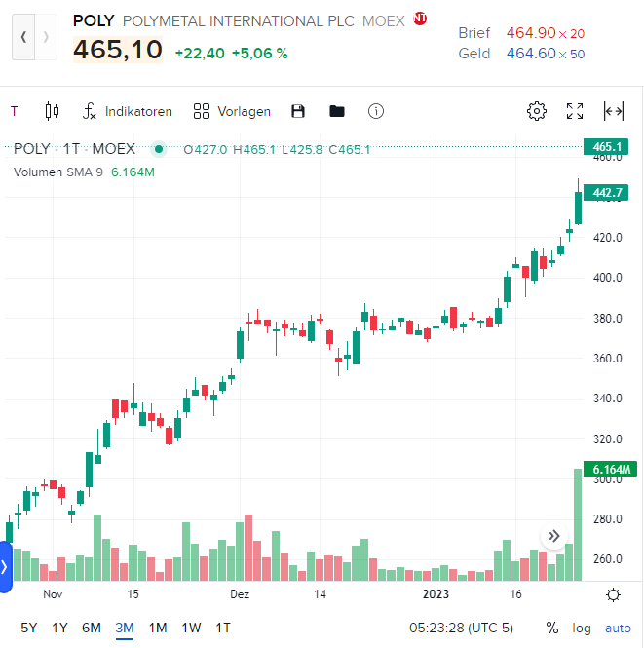Click the 442.7 price axis label

(606, 193)
